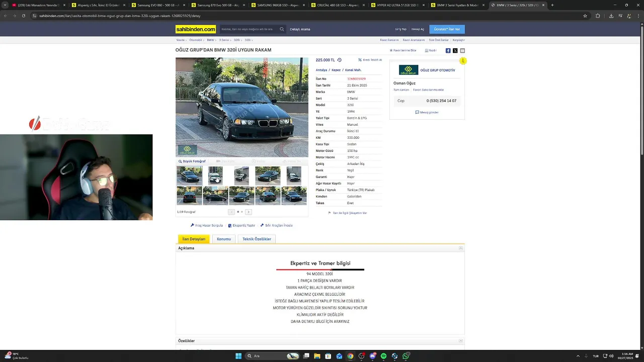Click the Oğuz Grup store logo
644x362 pixels.
409,70
